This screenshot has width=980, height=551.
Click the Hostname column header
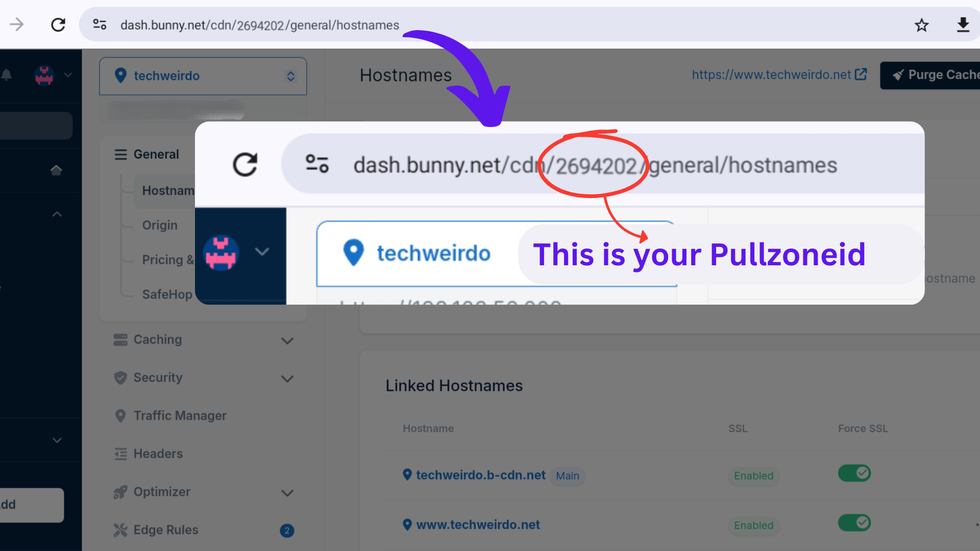tap(428, 429)
